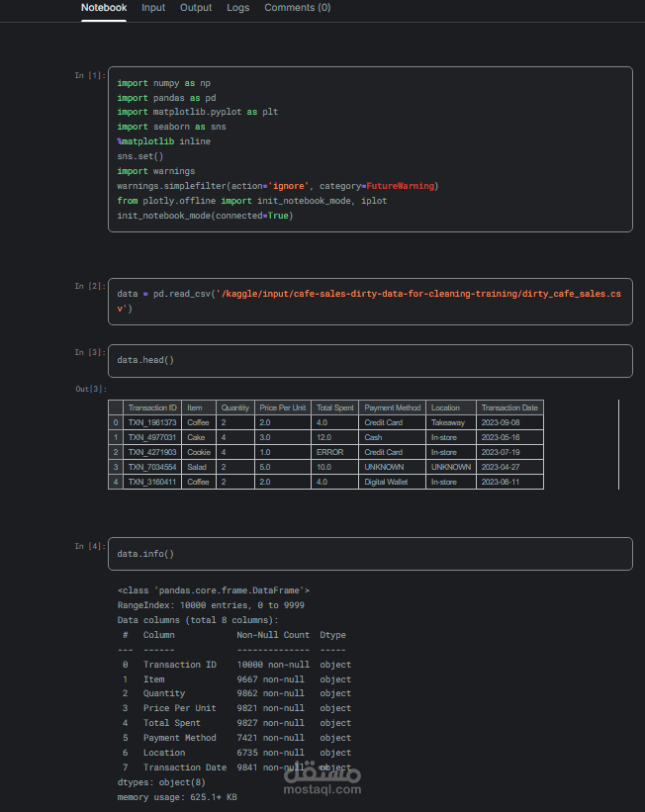
Task: Click the ERROR value in Total Spent
Action: point(329,452)
